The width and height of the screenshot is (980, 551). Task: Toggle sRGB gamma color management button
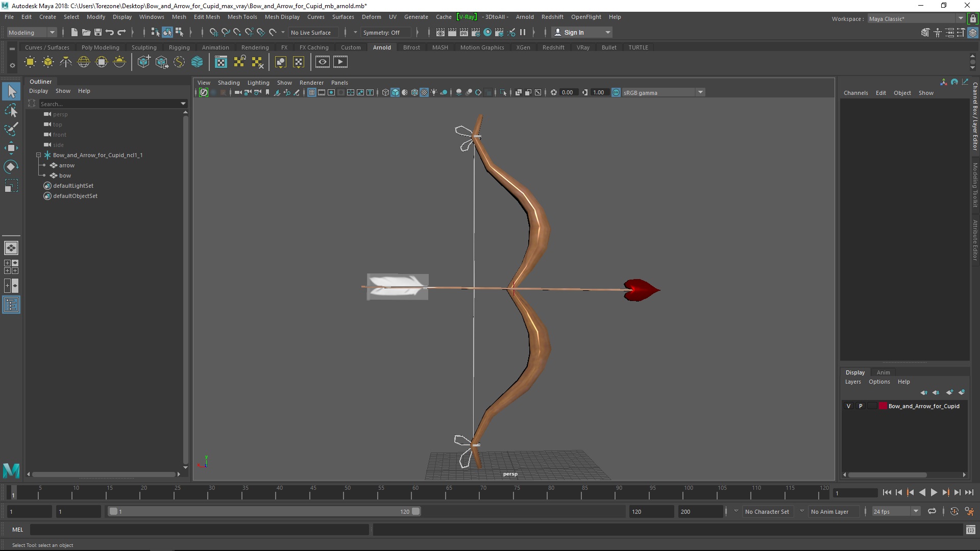(616, 92)
